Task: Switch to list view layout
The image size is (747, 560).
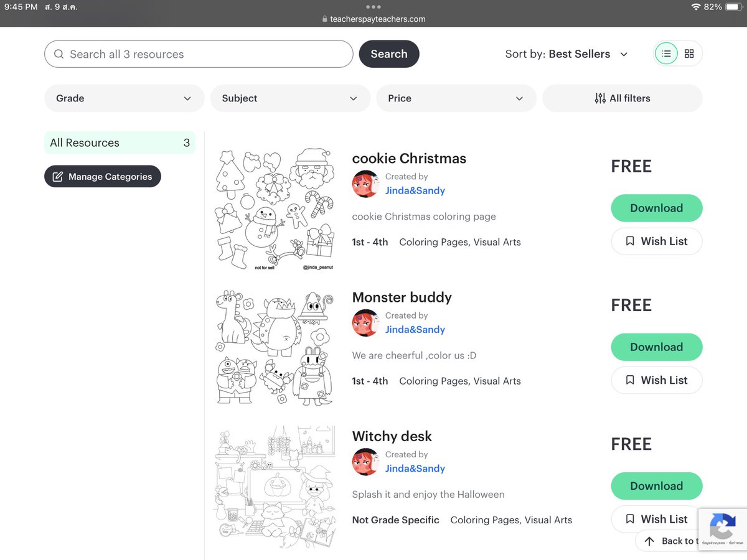Action: [666, 54]
